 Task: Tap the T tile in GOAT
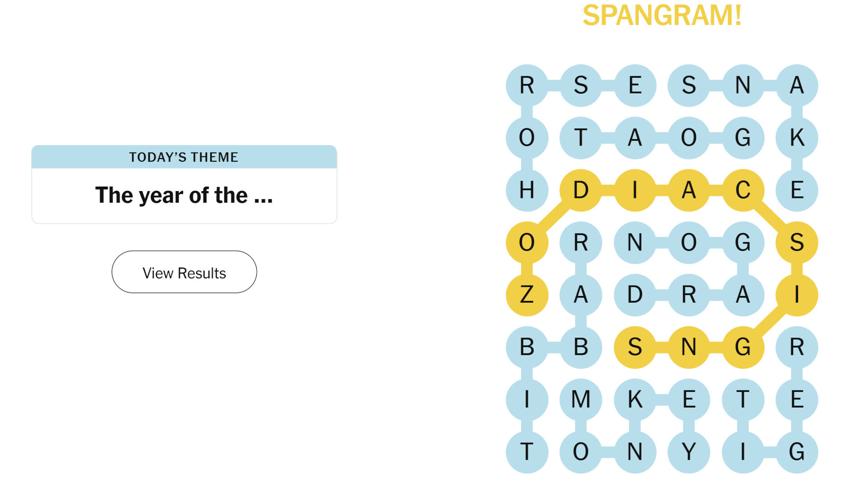(580, 137)
